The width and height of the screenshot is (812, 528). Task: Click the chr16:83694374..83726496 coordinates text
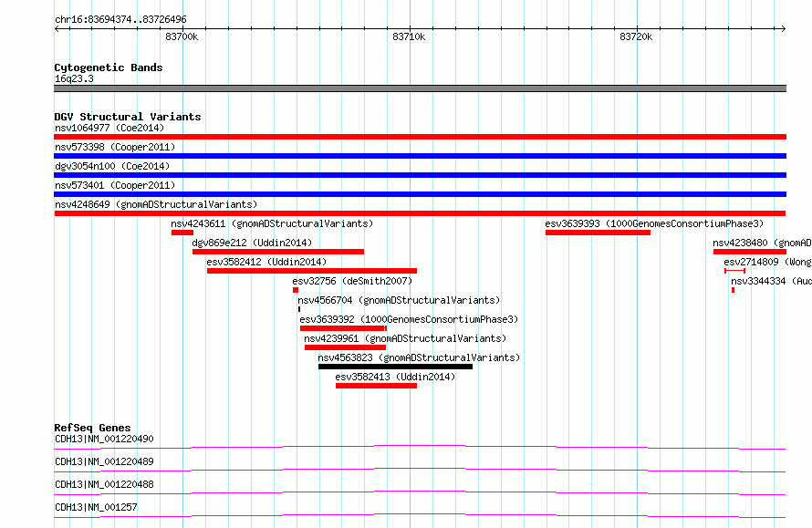120,20
